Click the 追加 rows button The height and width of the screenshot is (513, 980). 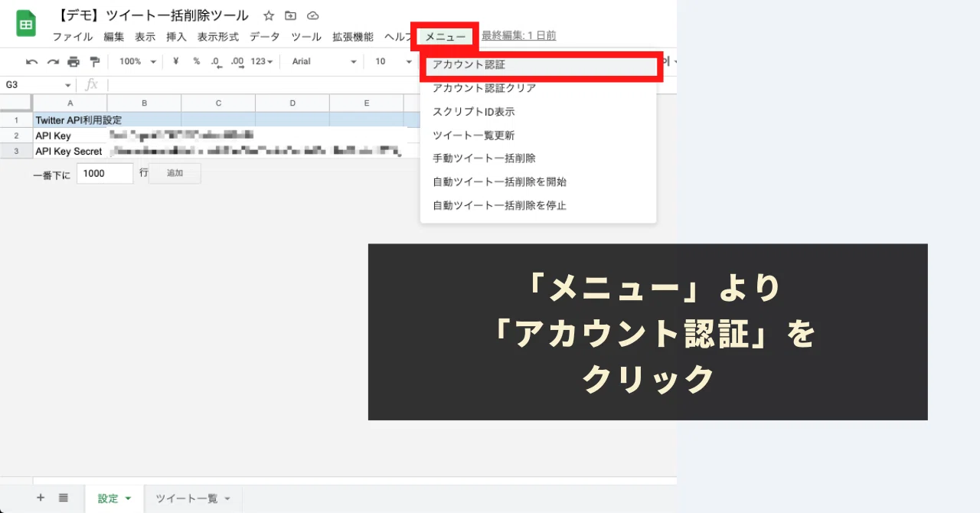coord(175,173)
